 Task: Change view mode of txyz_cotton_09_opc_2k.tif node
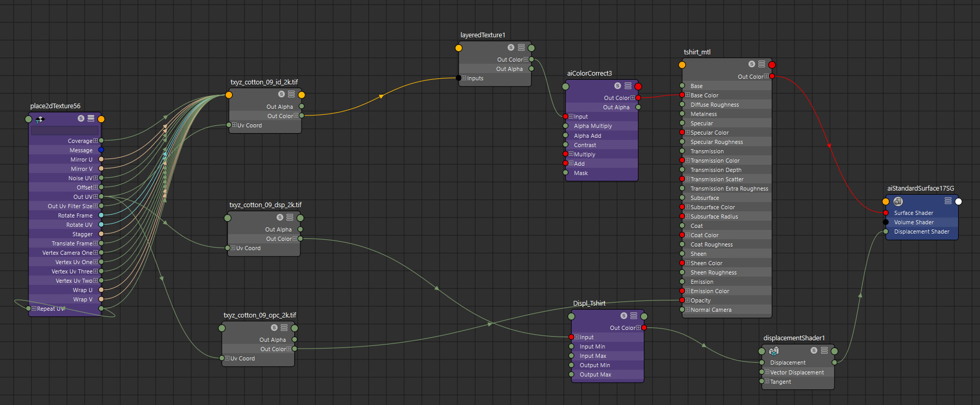284,327
